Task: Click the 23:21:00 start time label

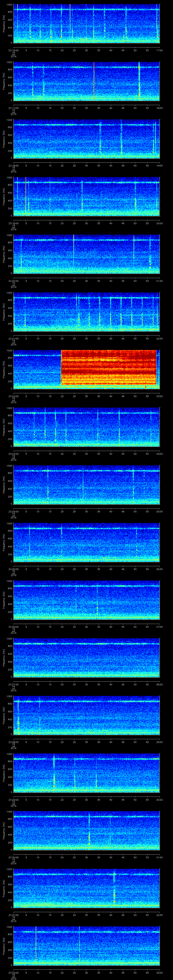Action: 13,339
